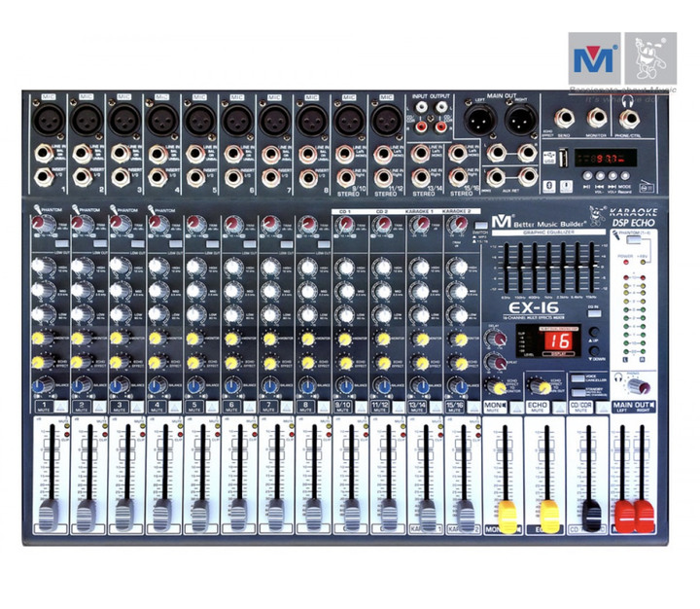Tap the Bluetooth icon button
The image size is (700, 609).
pyautogui.click(x=549, y=186)
